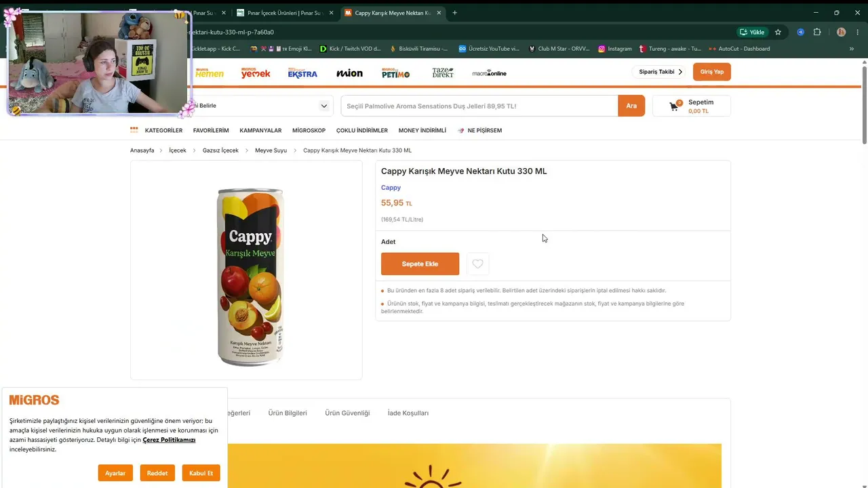868x488 pixels.
Task: Go to İçecek breadcrumb
Action: tap(178, 150)
